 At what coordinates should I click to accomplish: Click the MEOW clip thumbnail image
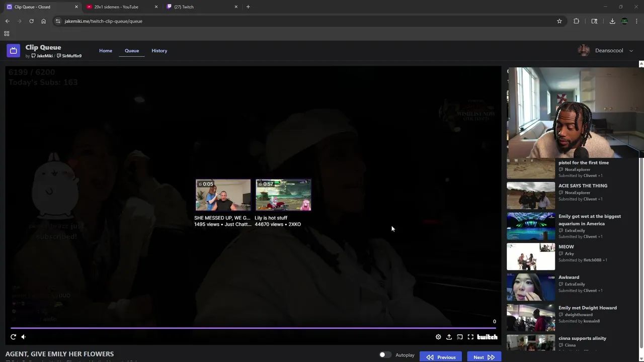coord(531,256)
